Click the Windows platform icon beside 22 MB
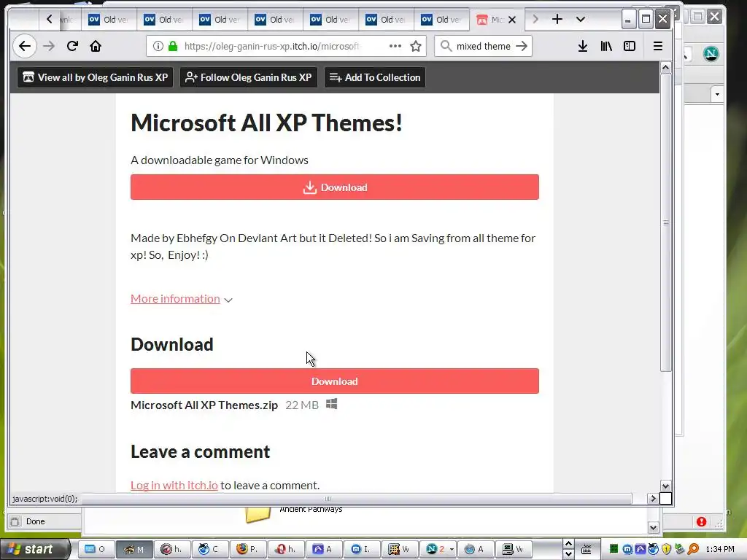This screenshot has width=747, height=560. (332, 404)
